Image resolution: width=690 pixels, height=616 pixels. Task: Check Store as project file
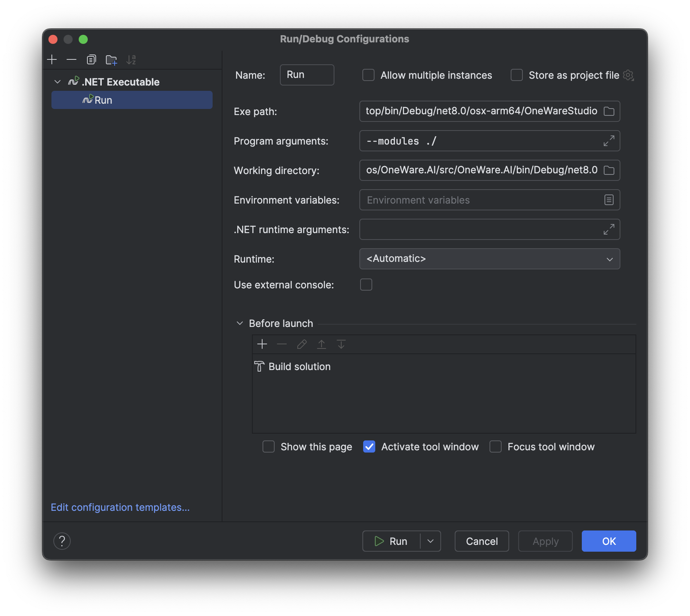point(517,75)
